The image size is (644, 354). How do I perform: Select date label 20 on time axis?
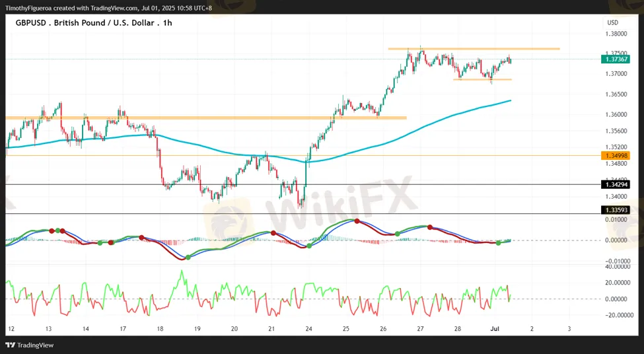[x=234, y=329]
